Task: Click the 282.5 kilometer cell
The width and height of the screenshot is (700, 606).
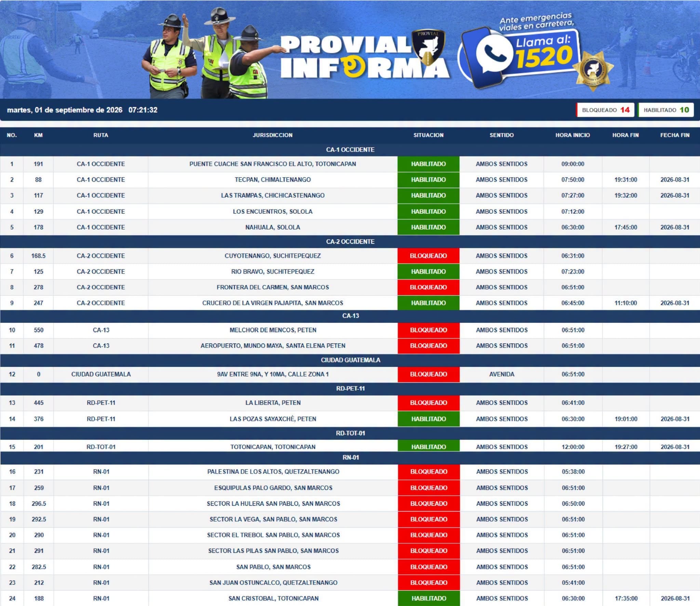Action: (39, 567)
